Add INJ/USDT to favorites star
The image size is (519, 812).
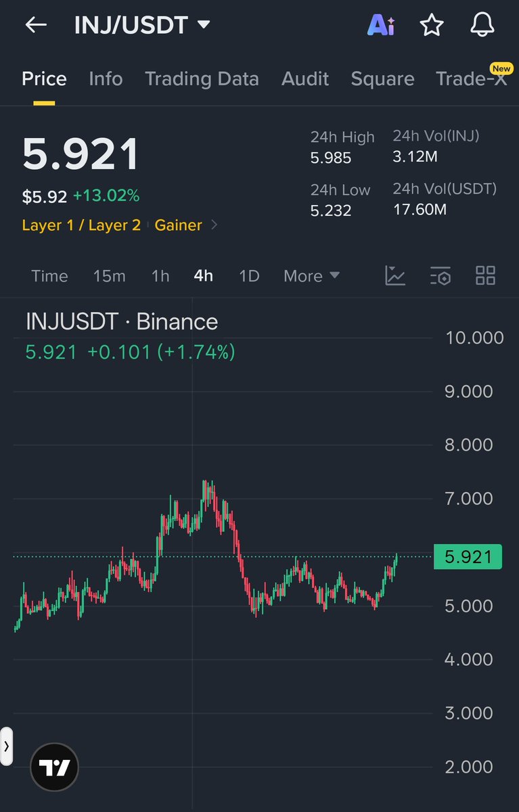point(432,25)
